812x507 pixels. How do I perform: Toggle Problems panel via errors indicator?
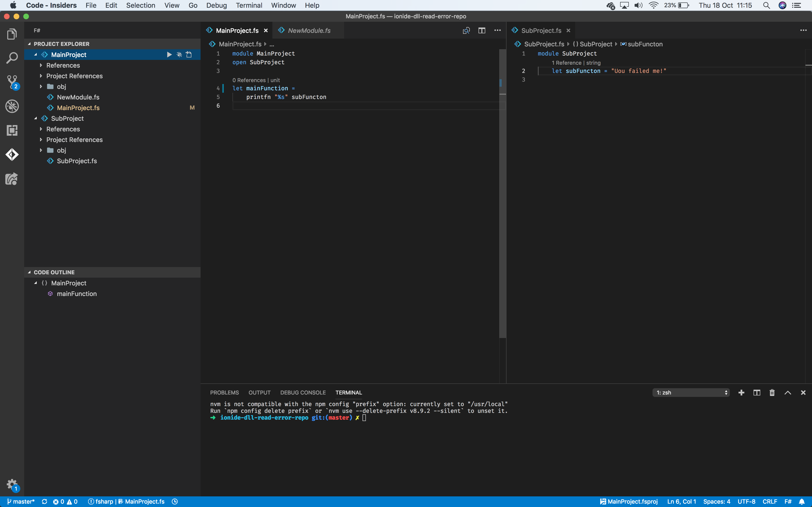pos(66,501)
